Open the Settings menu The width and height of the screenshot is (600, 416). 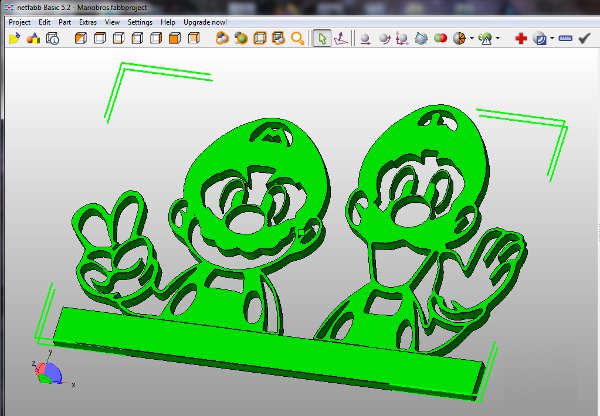(x=140, y=22)
